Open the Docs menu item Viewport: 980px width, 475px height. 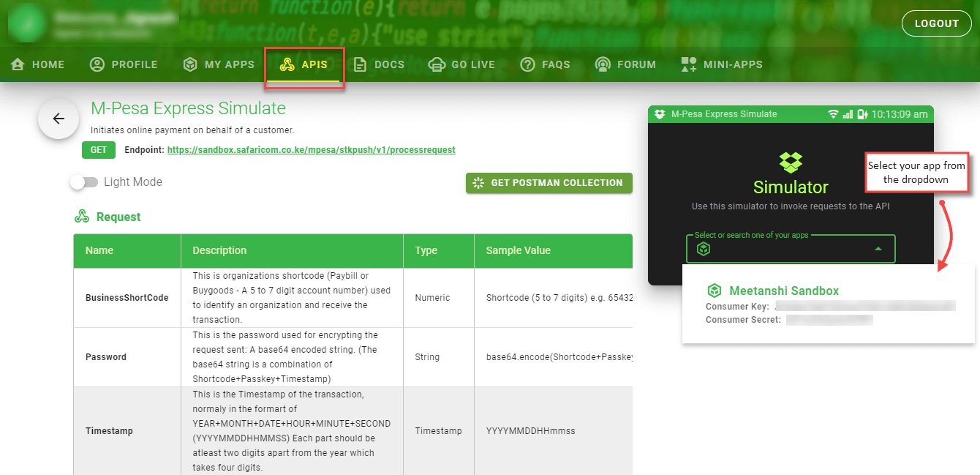pos(379,64)
